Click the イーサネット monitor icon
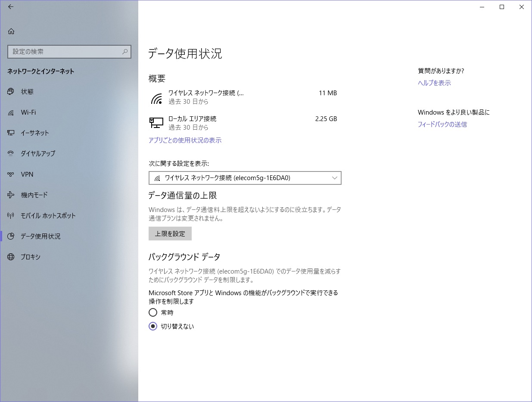 (x=11, y=133)
